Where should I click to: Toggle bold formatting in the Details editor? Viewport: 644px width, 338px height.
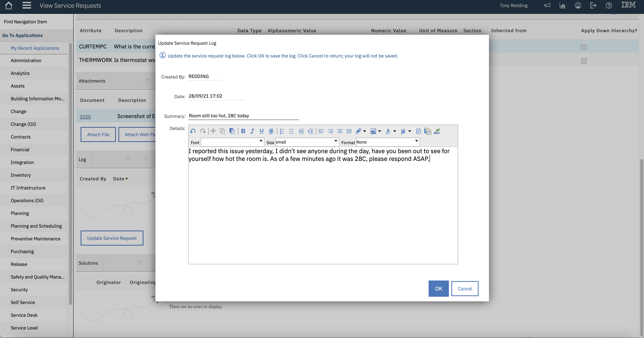[243, 131]
